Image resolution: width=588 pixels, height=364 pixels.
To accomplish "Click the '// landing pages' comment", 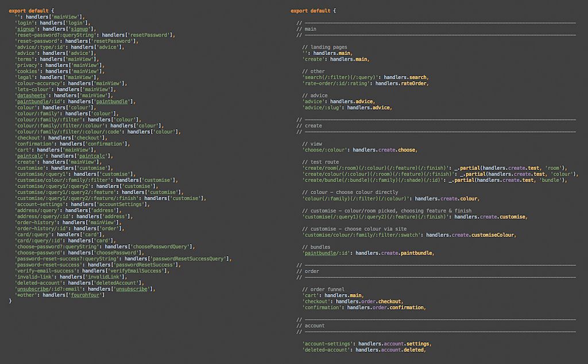I will pyautogui.click(x=325, y=47).
